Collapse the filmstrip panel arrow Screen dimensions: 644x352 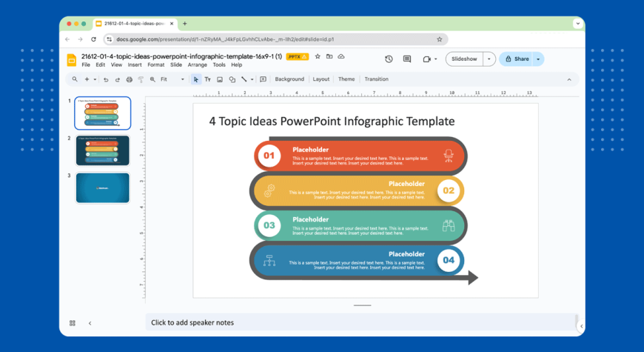[x=90, y=323]
